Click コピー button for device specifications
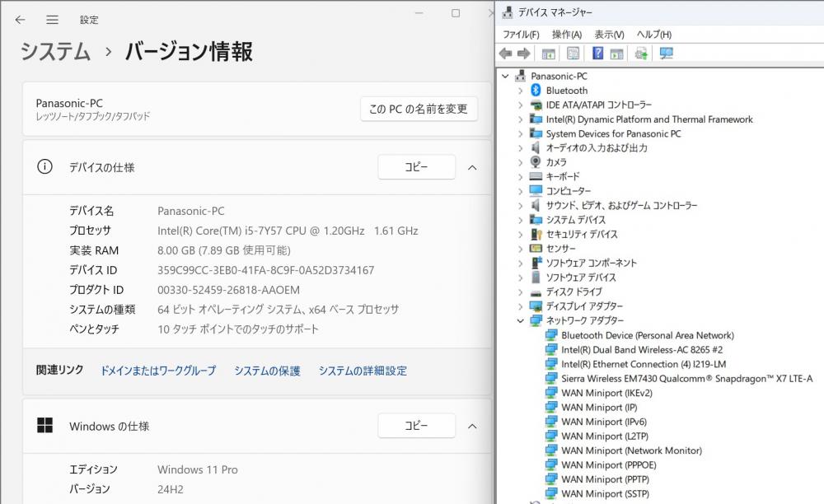 click(416, 167)
